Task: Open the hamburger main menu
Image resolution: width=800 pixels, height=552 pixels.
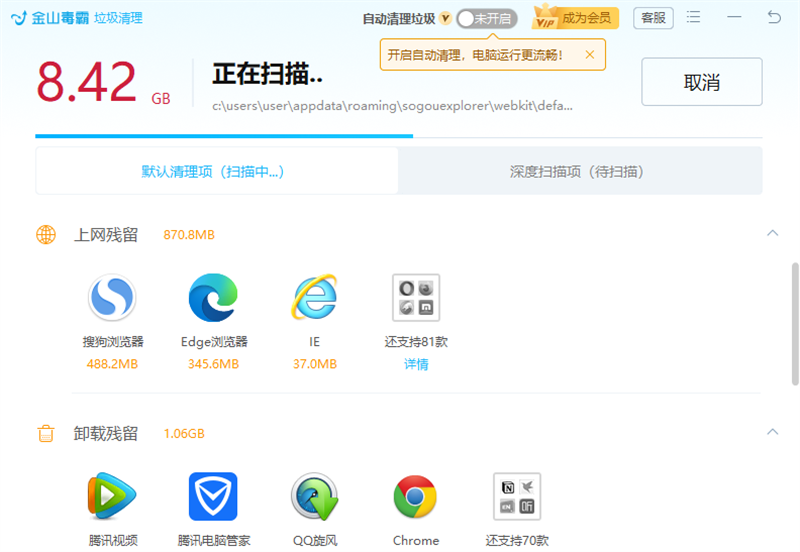Action: pos(694,18)
